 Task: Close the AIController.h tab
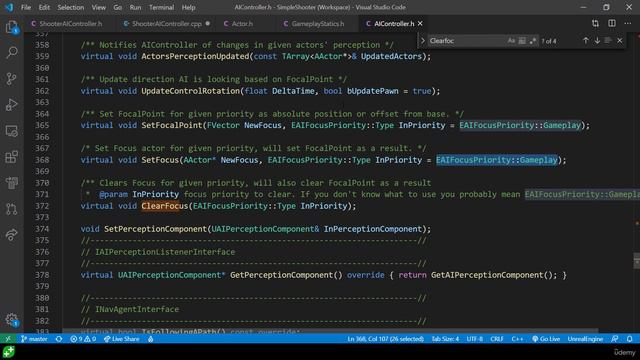420,24
